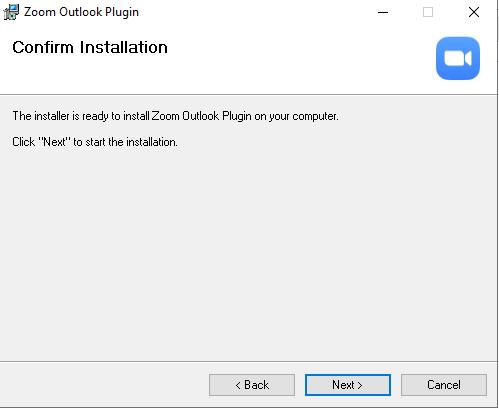Click the empty gray area of the dialog body
Image resolution: width=499 pixels, height=408 pixels.
248,253
